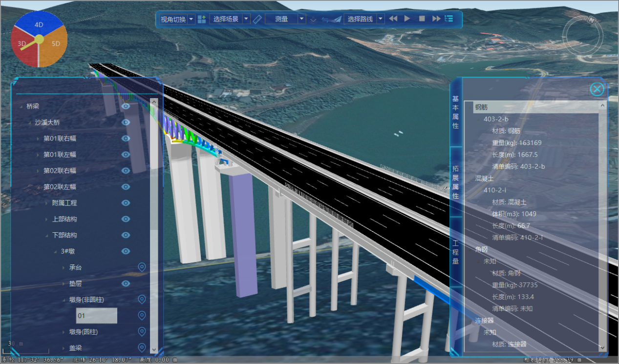Select the 01 pier body tree item
This screenshot has width=619, height=364.
(96, 316)
